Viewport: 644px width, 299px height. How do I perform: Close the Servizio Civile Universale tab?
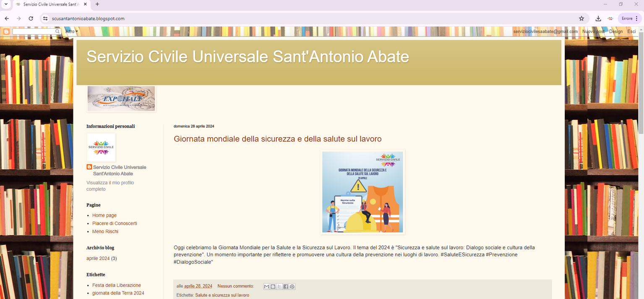[85, 4]
